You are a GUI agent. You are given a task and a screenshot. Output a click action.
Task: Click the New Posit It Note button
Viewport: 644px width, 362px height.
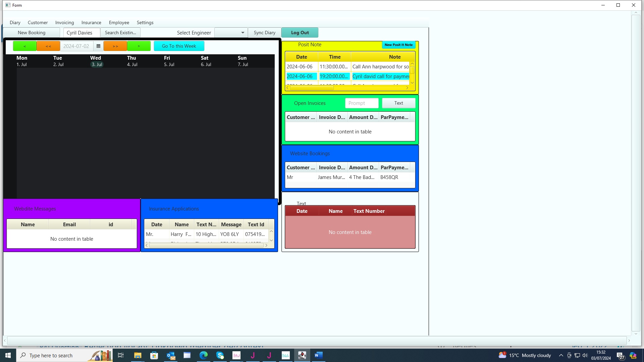click(x=398, y=45)
